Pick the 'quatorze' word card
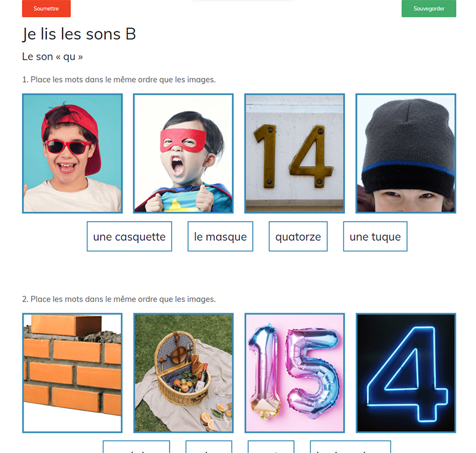Image resolution: width=476 pixels, height=453 pixels. (x=298, y=237)
